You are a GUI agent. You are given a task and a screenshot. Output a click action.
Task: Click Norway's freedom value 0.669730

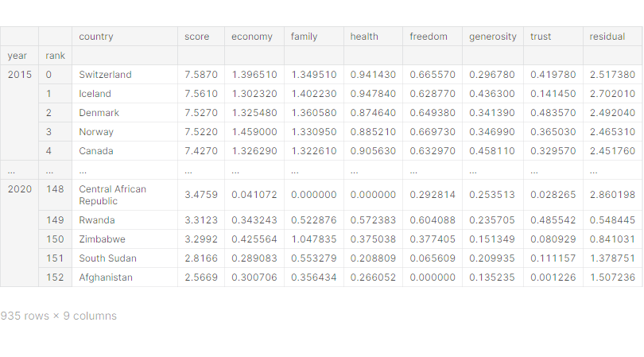pyautogui.click(x=433, y=132)
